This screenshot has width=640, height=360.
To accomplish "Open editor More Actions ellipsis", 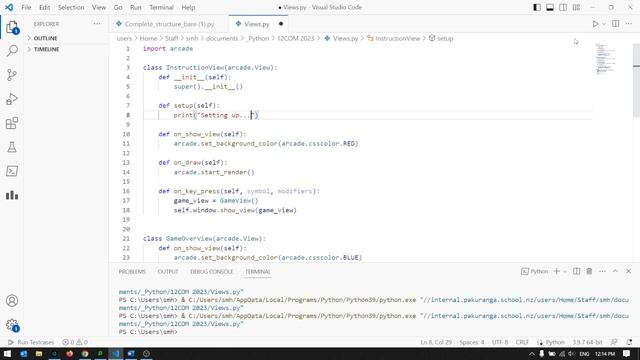I will click(x=629, y=24).
